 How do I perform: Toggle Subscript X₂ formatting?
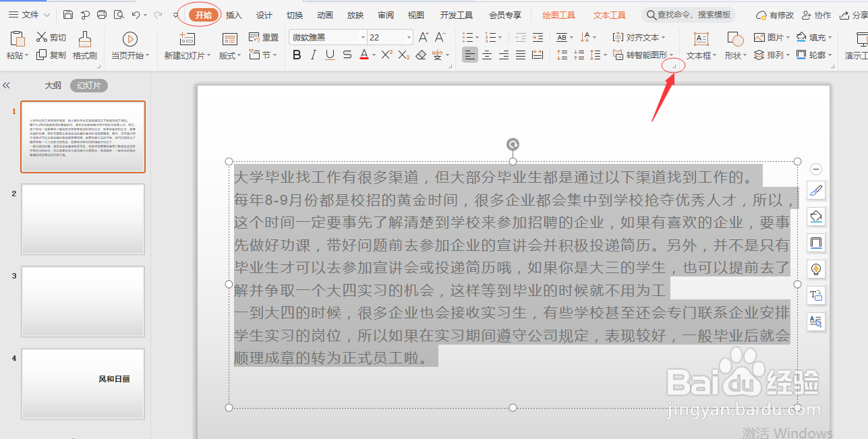(404, 55)
